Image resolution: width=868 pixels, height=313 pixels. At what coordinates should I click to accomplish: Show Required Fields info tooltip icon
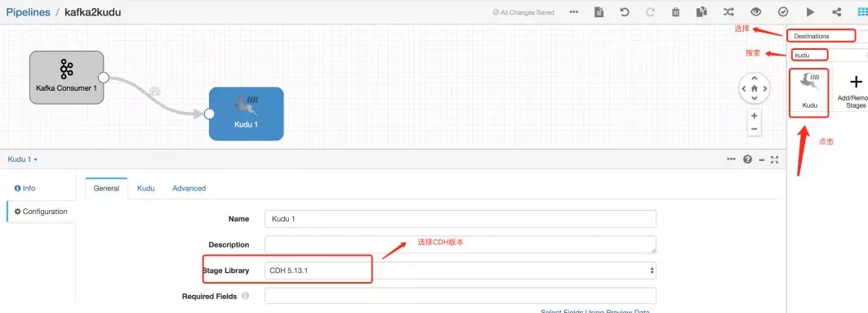click(245, 296)
